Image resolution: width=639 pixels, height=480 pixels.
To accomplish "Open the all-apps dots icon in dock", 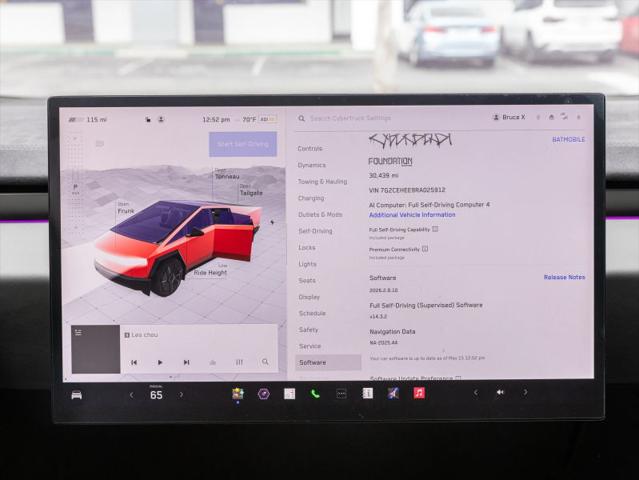I will point(341,394).
